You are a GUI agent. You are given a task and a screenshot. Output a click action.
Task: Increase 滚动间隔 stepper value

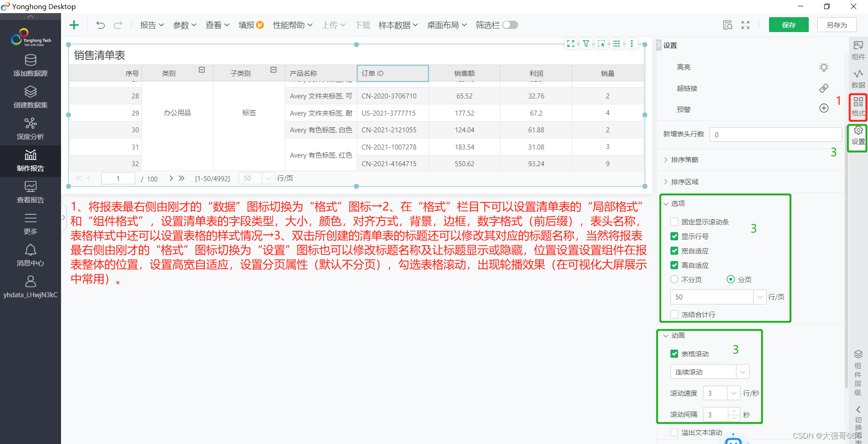735,411
